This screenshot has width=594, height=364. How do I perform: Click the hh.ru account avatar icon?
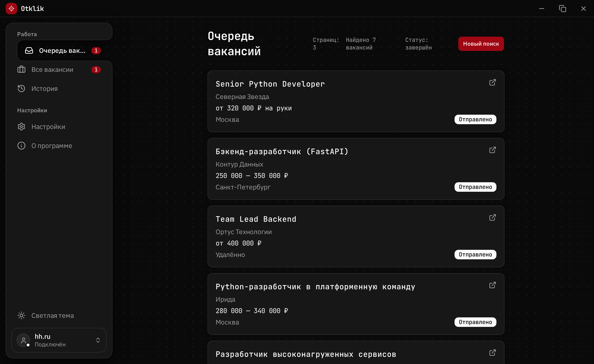coord(23,340)
